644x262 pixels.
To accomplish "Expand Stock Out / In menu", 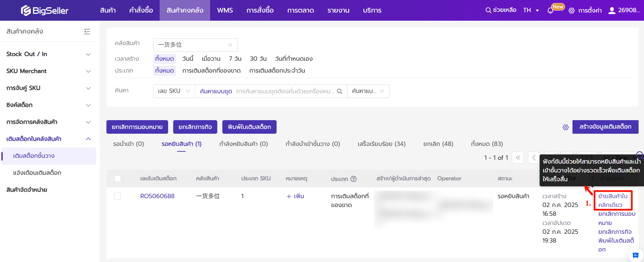I will coord(49,54).
